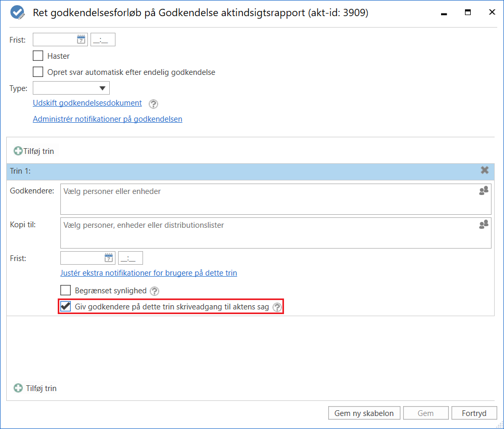Viewport: 504px width, 429px height.
Task: Click top Tilføj trin plus icon
Action: tap(18, 151)
